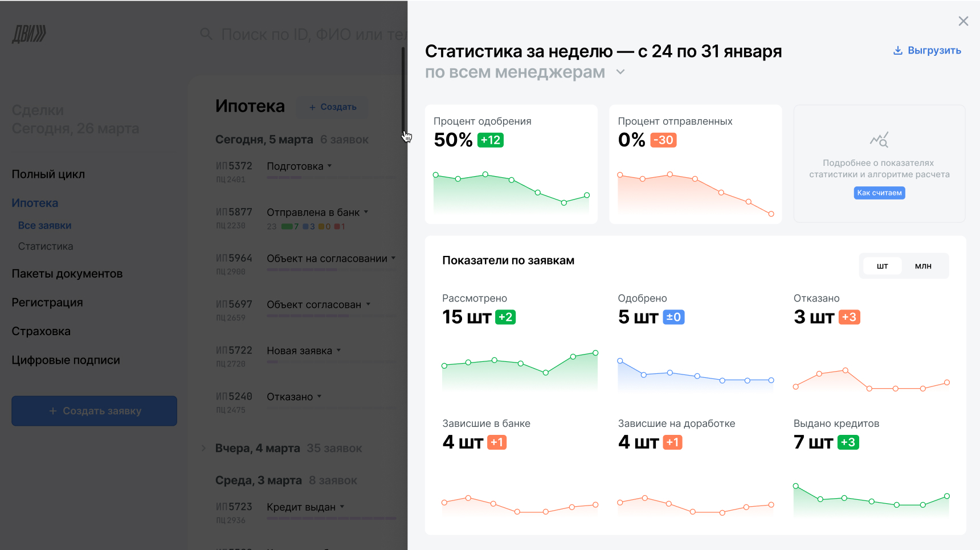Open 'Объект на согласовании' status dropdown
This screenshot has width=980, height=550.
click(x=332, y=259)
